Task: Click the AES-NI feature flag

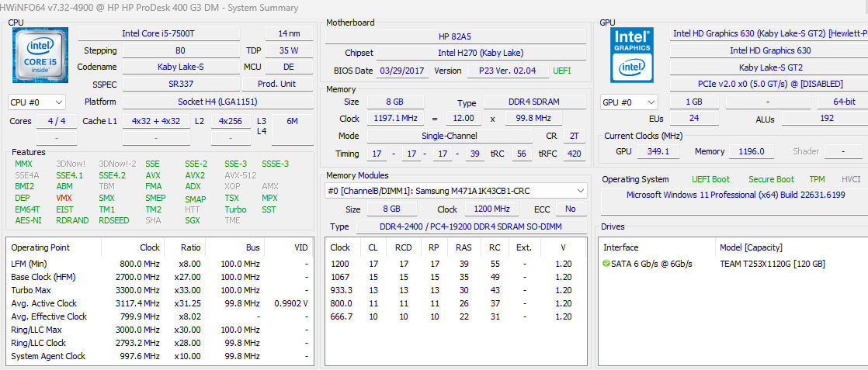Action: click(28, 220)
